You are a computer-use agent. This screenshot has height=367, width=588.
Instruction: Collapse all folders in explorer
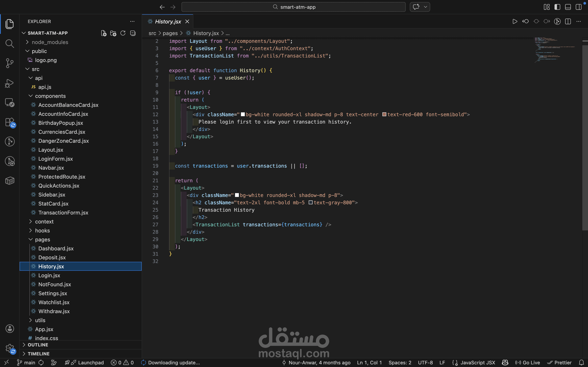(x=133, y=33)
